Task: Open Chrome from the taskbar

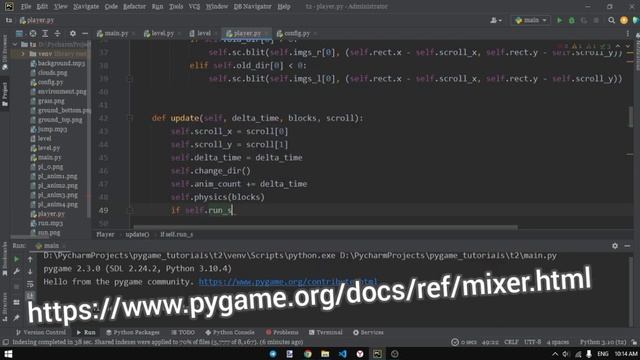Action: coord(308,354)
